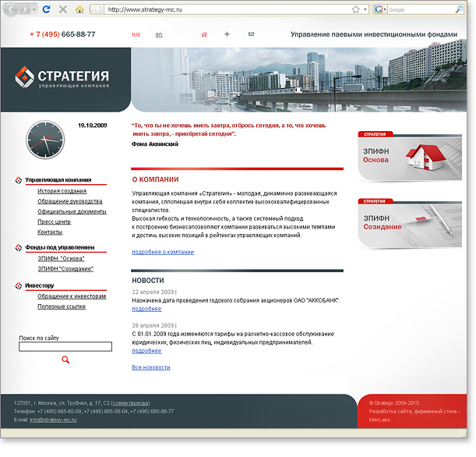Open подробнее under 22 апреля news
This screenshot has width=476, height=457.
[x=146, y=309]
